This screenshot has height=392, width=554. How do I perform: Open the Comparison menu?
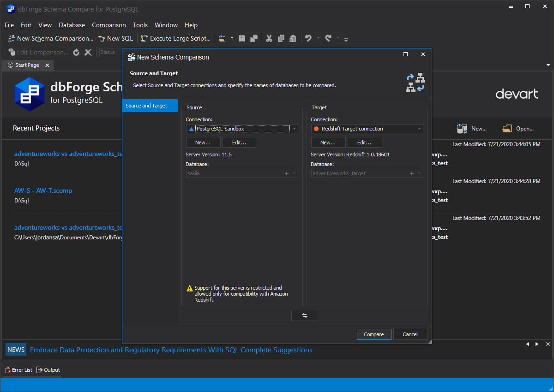(x=108, y=25)
